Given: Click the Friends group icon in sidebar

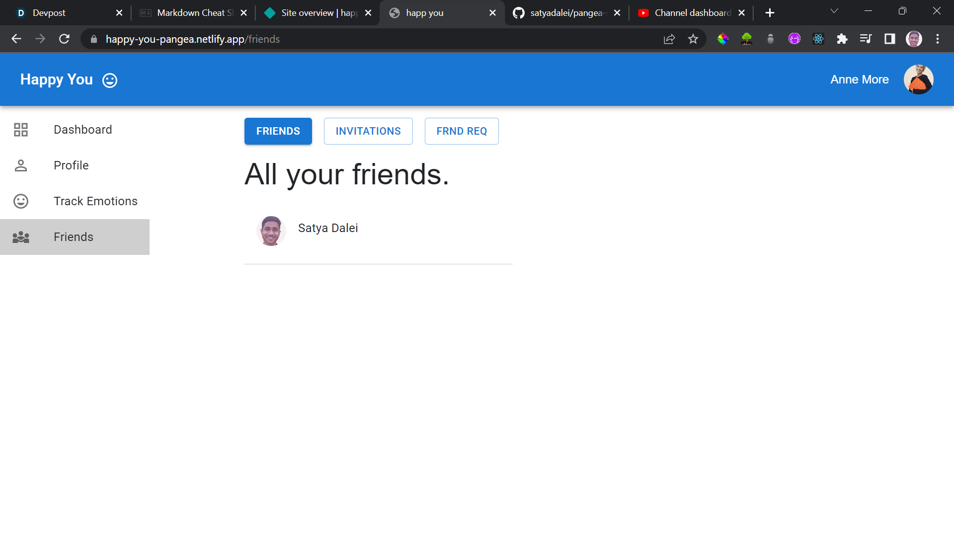Looking at the screenshot, I should coord(21,237).
